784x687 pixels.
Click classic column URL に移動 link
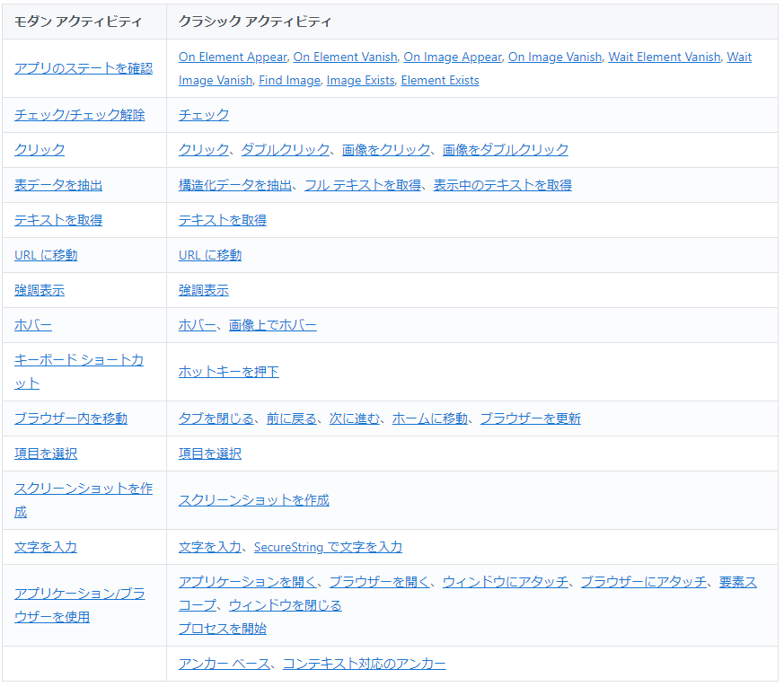tap(210, 255)
